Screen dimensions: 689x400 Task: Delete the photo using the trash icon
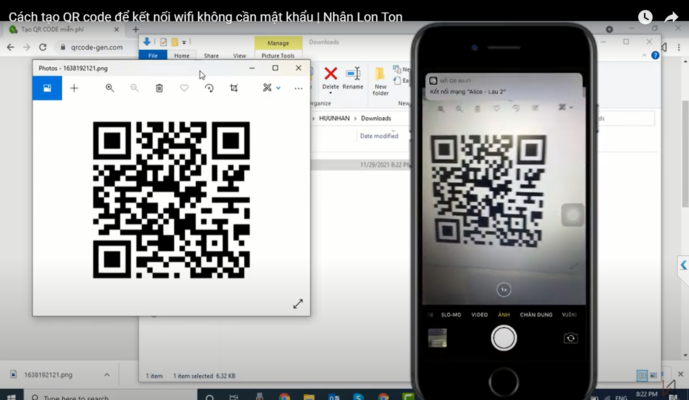tap(159, 88)
